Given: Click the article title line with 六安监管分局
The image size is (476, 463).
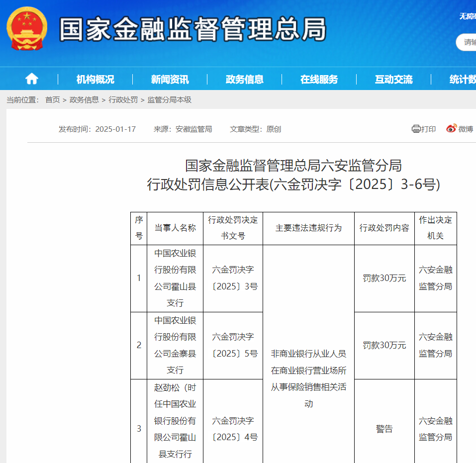Looking at the screenshot, I should [x=293, y=166].
